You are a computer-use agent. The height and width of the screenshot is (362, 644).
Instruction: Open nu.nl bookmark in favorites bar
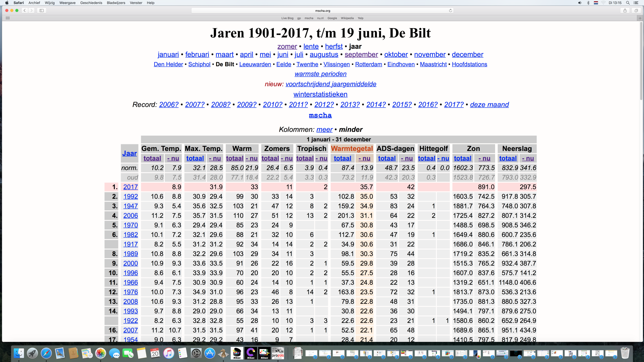(320, 18)
